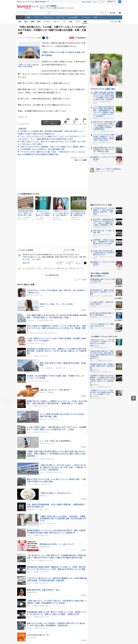
Task: Open video ranking item 1 thumbnail
Action: point(119,211)
